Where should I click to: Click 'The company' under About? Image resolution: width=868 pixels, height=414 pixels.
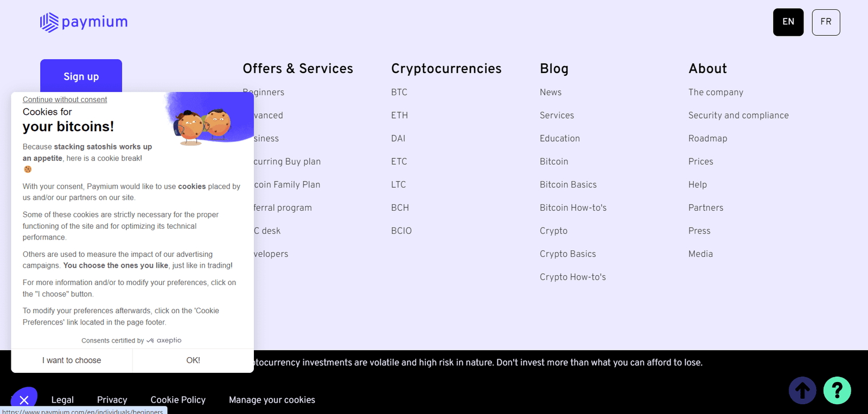(715, 92)
